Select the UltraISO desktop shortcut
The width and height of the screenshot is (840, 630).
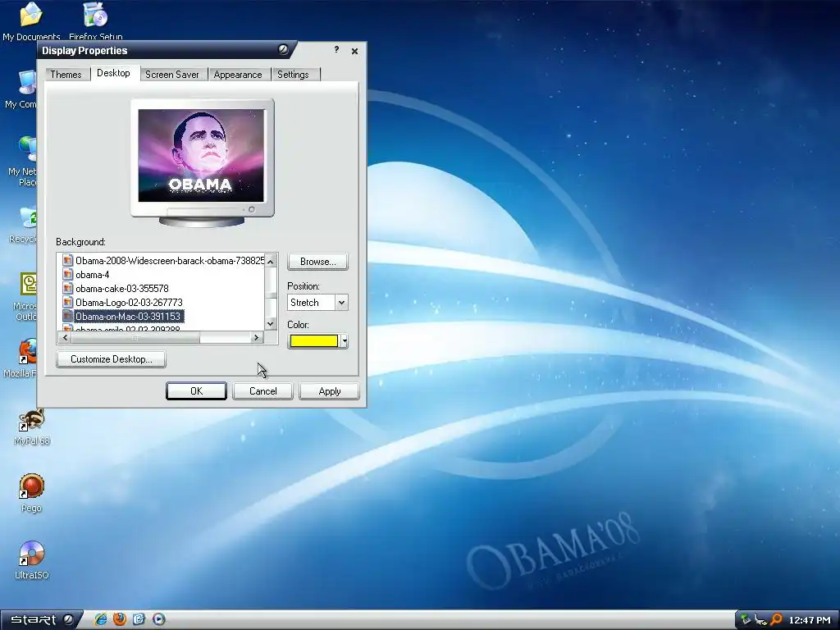click(32, 560)
